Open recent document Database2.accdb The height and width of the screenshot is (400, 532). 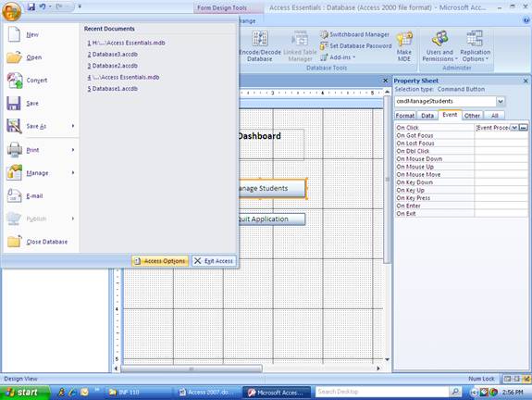[112, 66]
